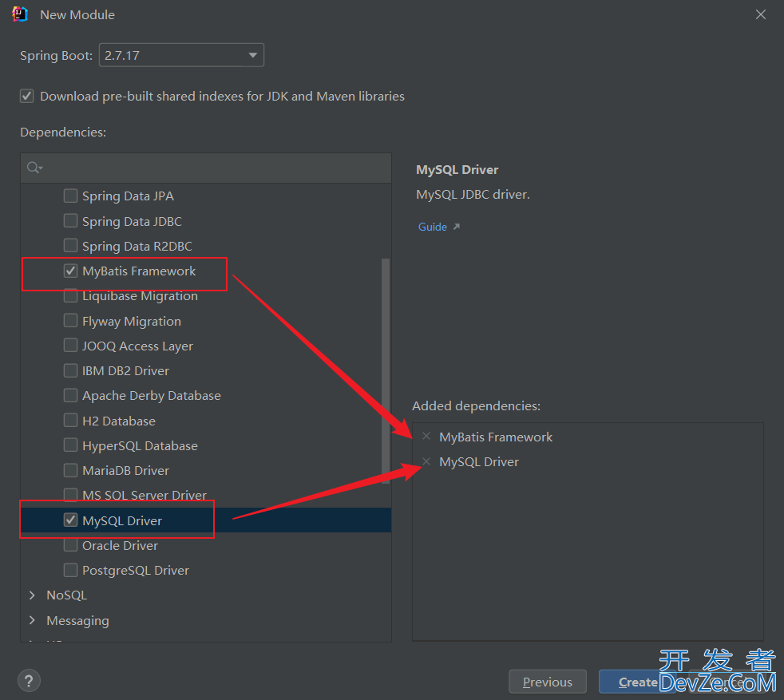Image resolution: width=784 pixels, height=700 pixels.
Task: Check the Apache Derby Database checkbox
Action: coord(70,396)
